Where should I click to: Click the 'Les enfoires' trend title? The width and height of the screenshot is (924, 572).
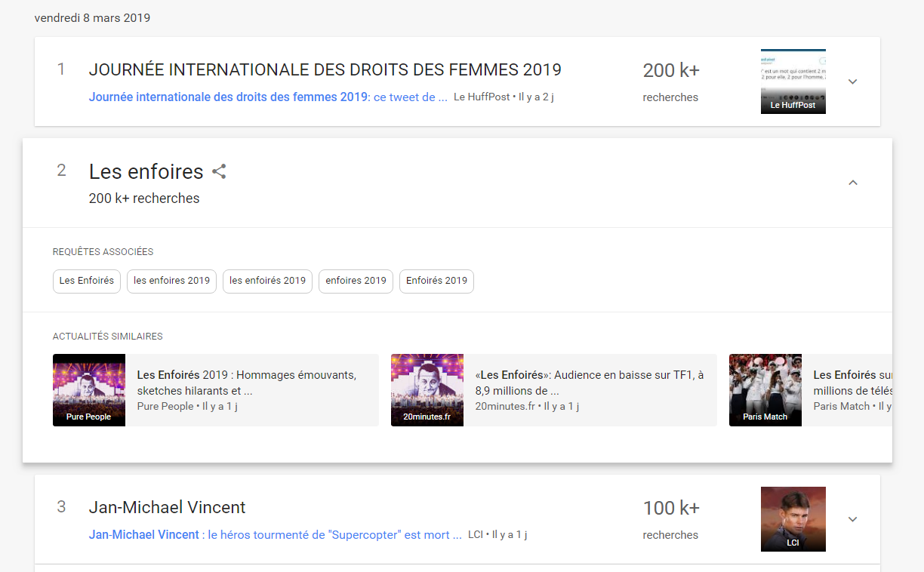coord(146,172)
